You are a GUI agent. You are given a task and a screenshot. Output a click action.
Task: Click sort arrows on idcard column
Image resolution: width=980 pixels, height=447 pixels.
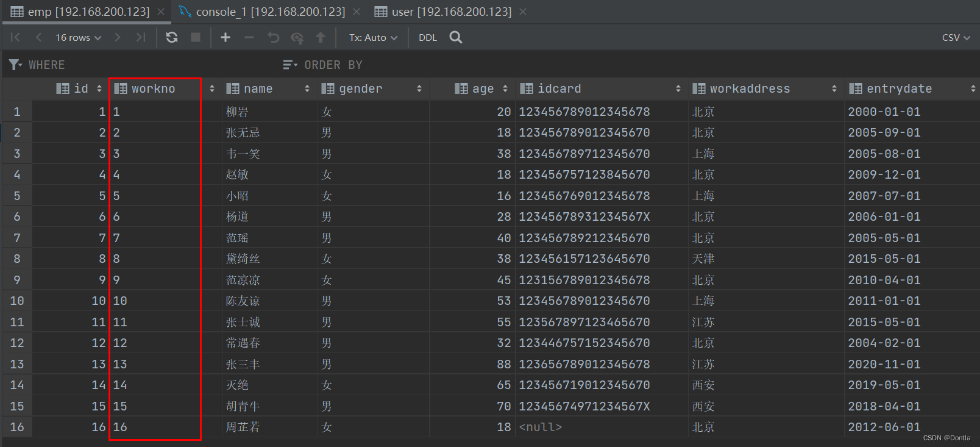pyautogui.click(x=678, y=88)
